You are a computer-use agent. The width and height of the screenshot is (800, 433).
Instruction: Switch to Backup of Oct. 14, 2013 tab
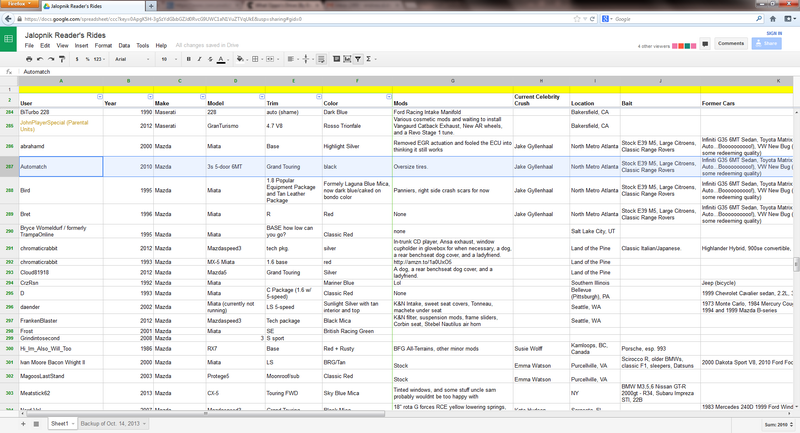113,424
